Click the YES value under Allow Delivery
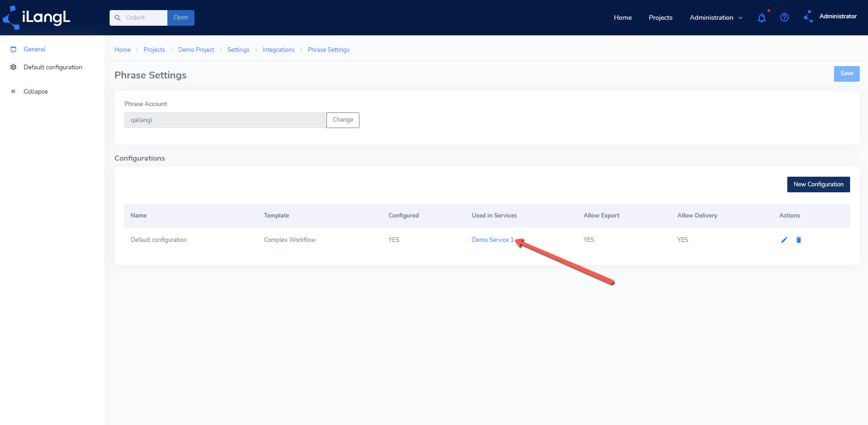Viewport: 868px width, 425px height. (x=683, y=240)
